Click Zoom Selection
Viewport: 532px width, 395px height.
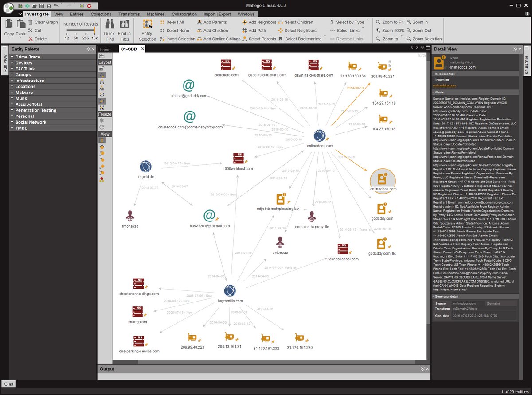[x=424, y=39]
